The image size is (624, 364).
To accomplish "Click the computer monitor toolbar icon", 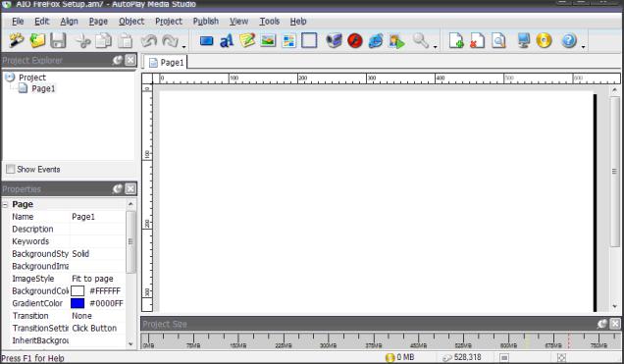I will 523,40.
